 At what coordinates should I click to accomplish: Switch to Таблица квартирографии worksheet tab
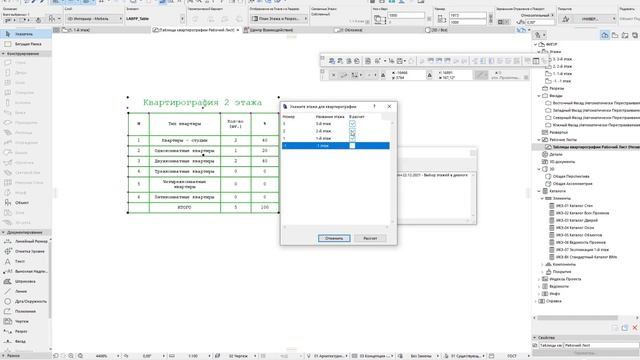196,30
